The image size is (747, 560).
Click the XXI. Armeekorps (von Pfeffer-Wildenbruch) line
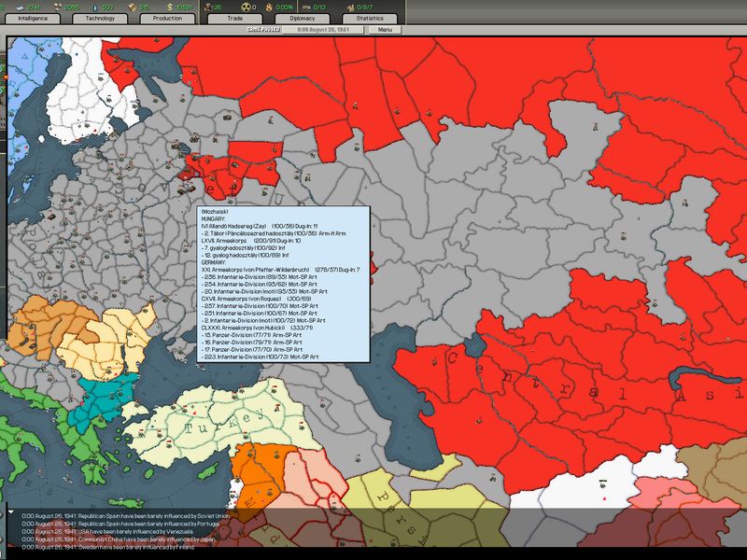pos(280,270)
